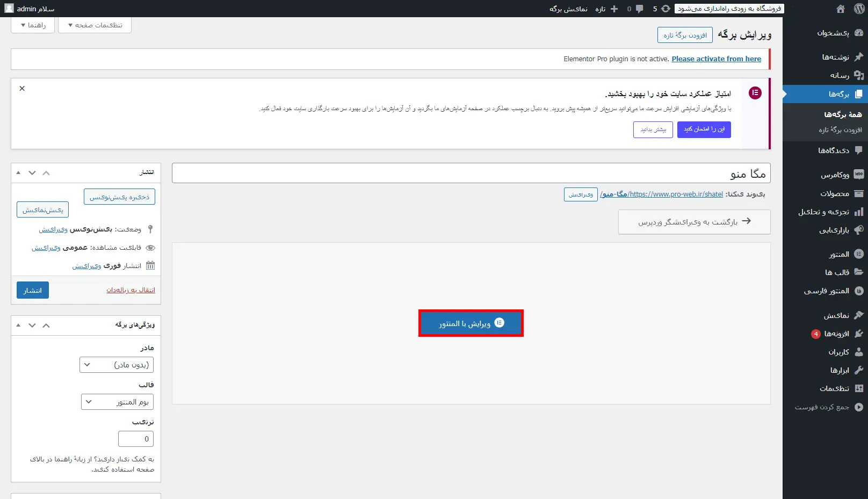Open admin user avatar in top bar
This screenshot has height=499, width=868.
(9, 9)
